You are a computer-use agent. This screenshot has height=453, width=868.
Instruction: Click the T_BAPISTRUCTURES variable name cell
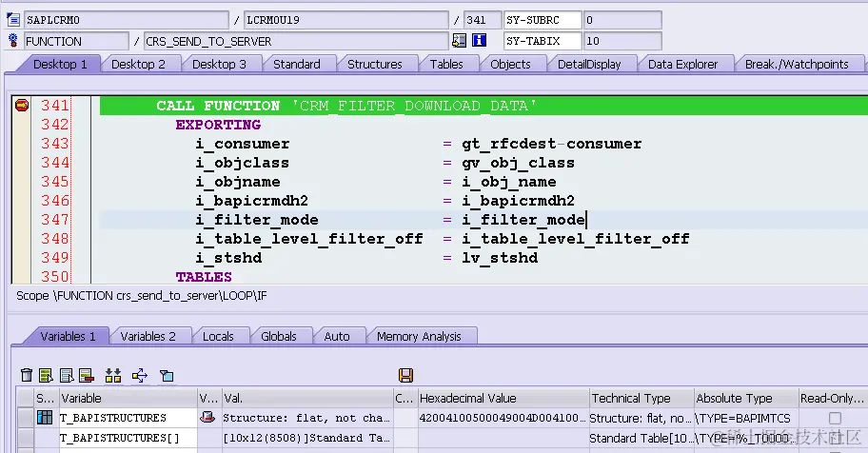pos(128,418)
